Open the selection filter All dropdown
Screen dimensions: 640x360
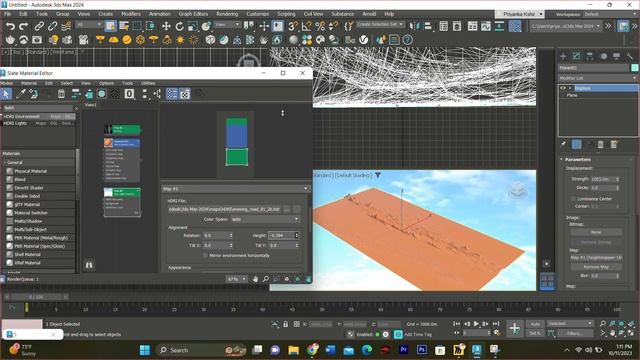pyautogui.click(x=89, y=25)
